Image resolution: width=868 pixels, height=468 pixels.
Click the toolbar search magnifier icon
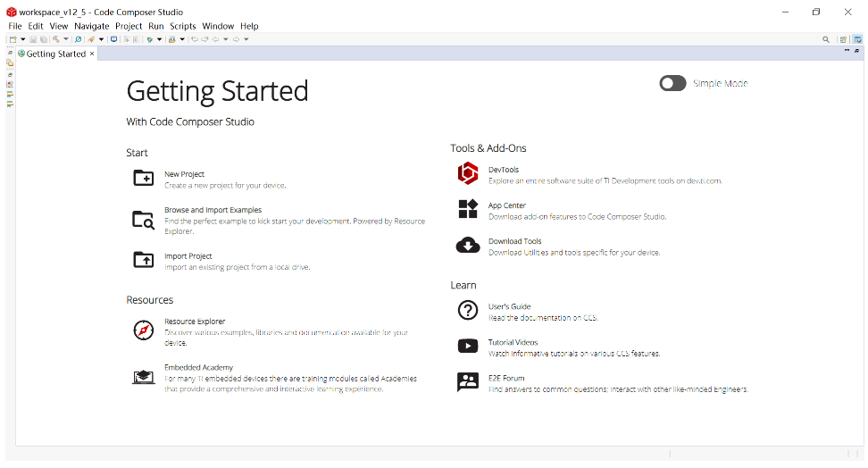[826, 39]
